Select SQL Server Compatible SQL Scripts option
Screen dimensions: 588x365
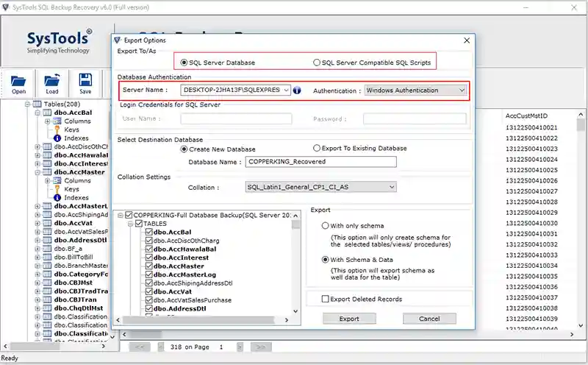coord(317,63)
